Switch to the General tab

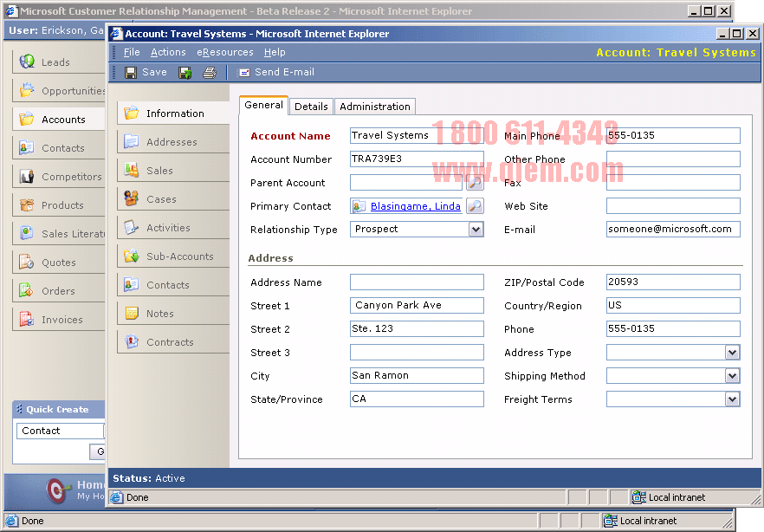263,105
